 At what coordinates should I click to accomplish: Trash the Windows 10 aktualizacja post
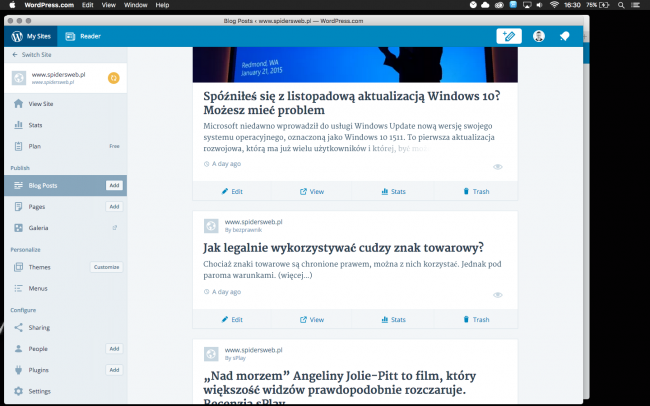pyautogui.click(x=476, y=191)
